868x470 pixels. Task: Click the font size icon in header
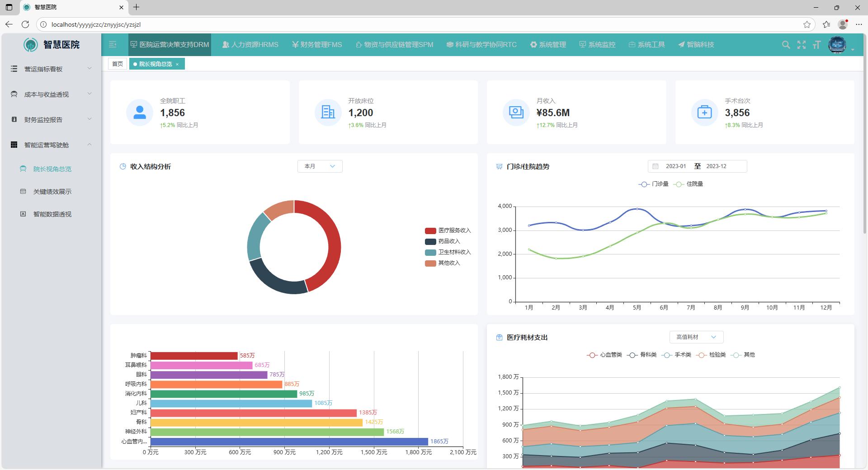coord(816,45)
